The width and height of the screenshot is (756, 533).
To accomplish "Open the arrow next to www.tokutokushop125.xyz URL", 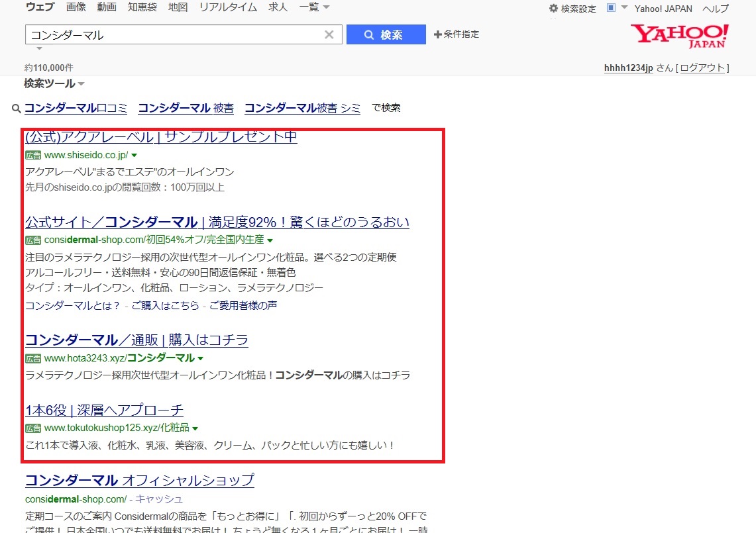I will coord(195,428).
